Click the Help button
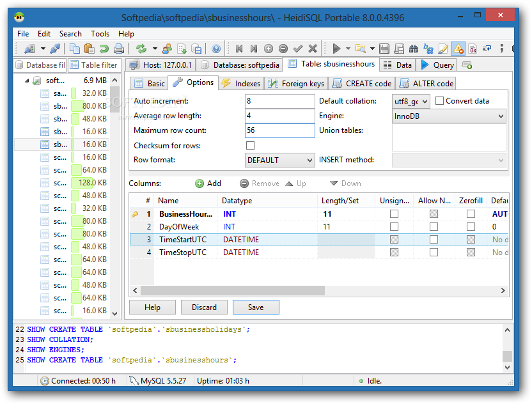The image size is (532, 404). [152, 307]
